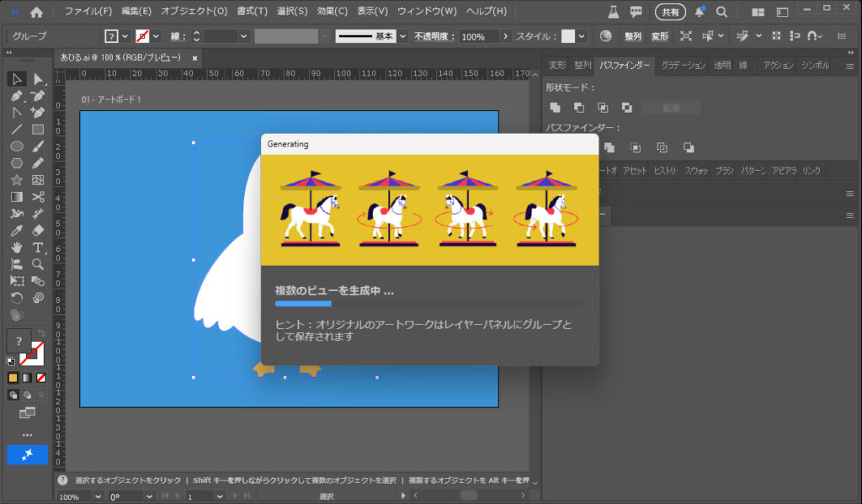Click the blue generative sparkle button

(27, 454)
